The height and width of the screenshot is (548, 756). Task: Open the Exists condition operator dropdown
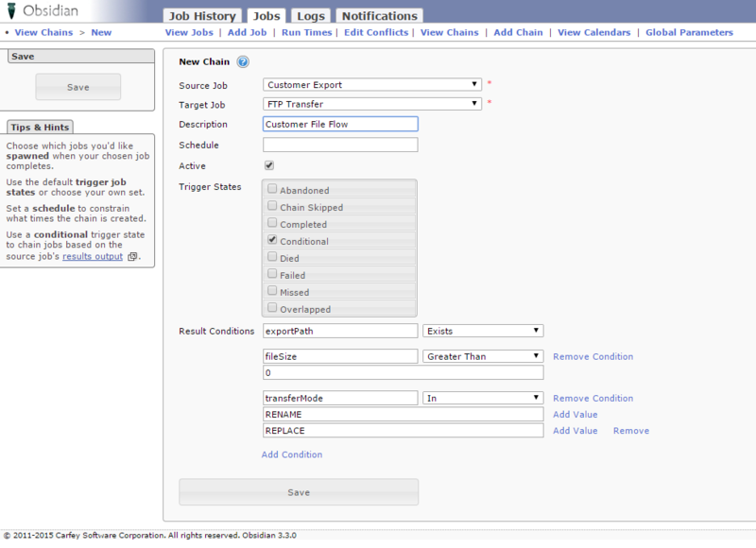tap(483, 330)
